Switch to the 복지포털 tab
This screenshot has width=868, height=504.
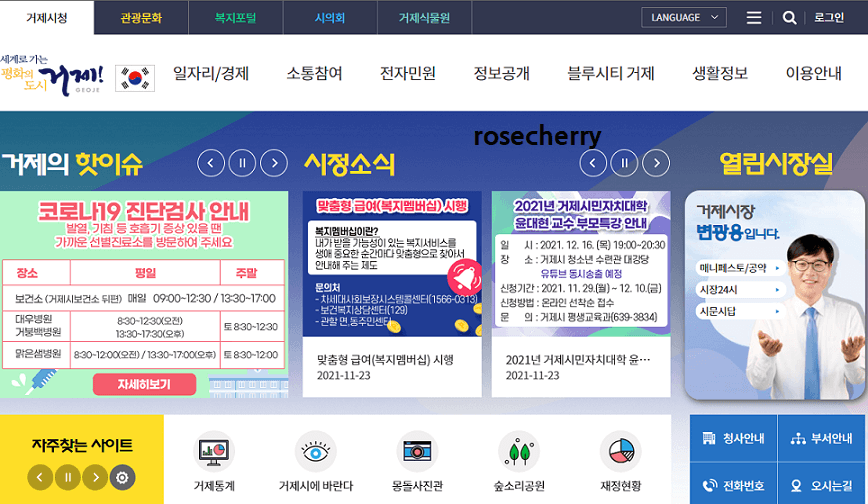pyautogui.click(x=236, y=18)
